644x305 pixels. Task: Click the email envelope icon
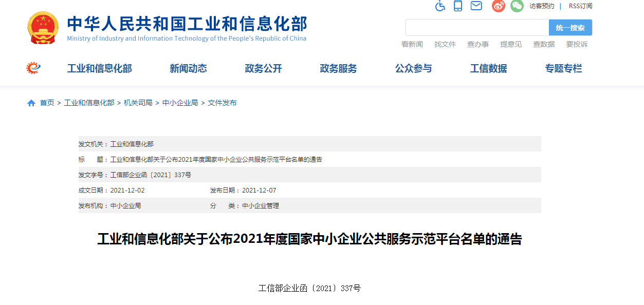click(476, 6)
